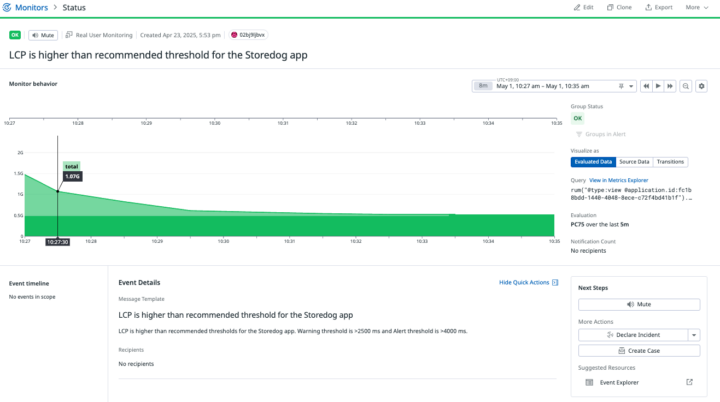The width and height of the screenshot is (720, 402).
Task: Open the More dropdown menu
Action: (x=697, y=7)
